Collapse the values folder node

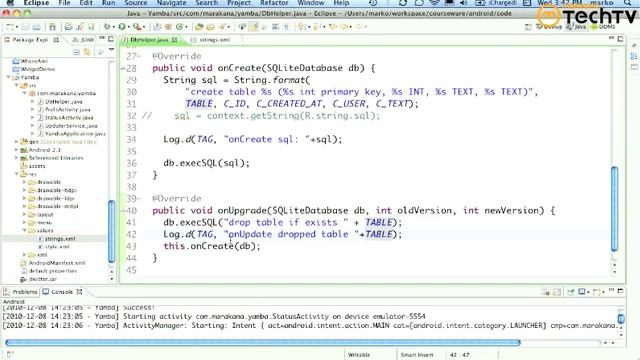pyautogui.click(x=24, y=231)
